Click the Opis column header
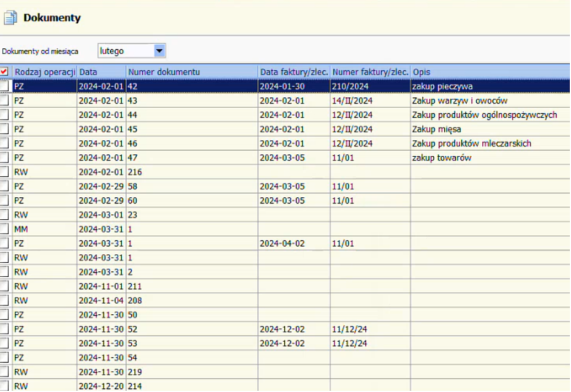The height and width of the screenshot is (392, 571). [x=490, y=72]
